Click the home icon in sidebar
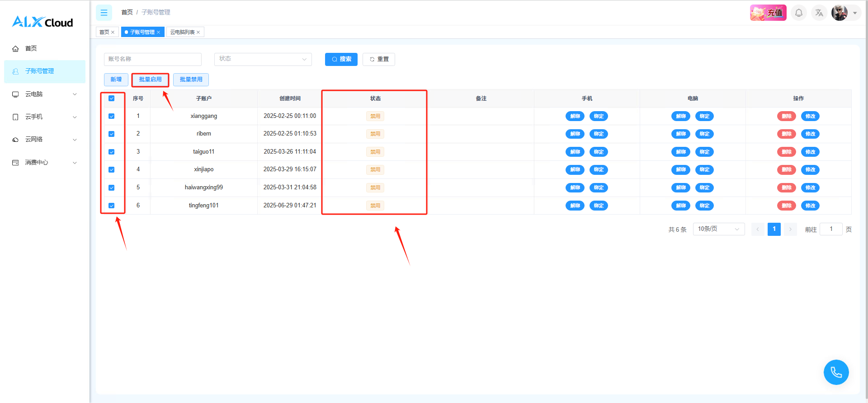 [x=16, y=49]
